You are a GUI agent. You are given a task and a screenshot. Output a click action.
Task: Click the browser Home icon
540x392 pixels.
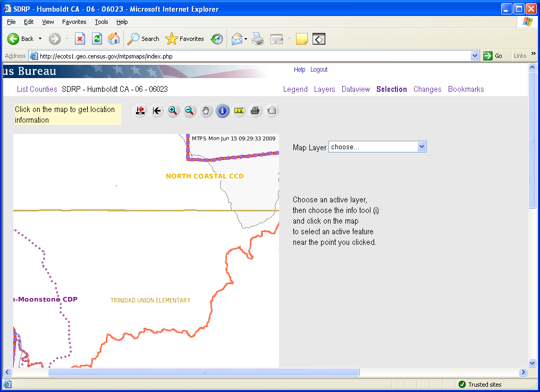pos(114,39)
